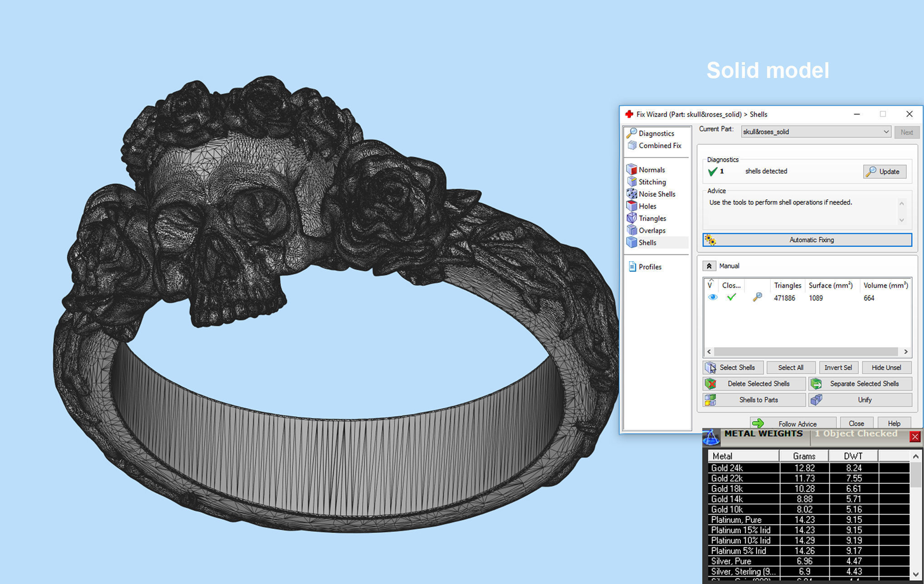Open the Current Part dropdown
924x584 pixels.
(x=816, y=132)
